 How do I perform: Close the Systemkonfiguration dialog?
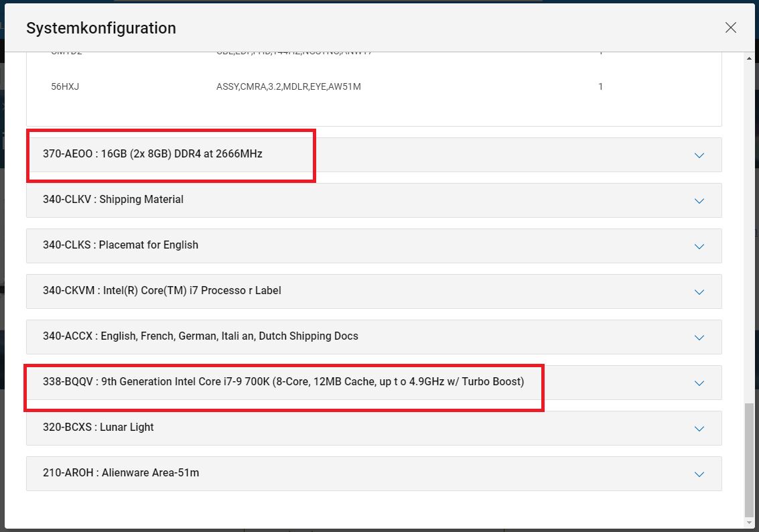tap(730, 27)
